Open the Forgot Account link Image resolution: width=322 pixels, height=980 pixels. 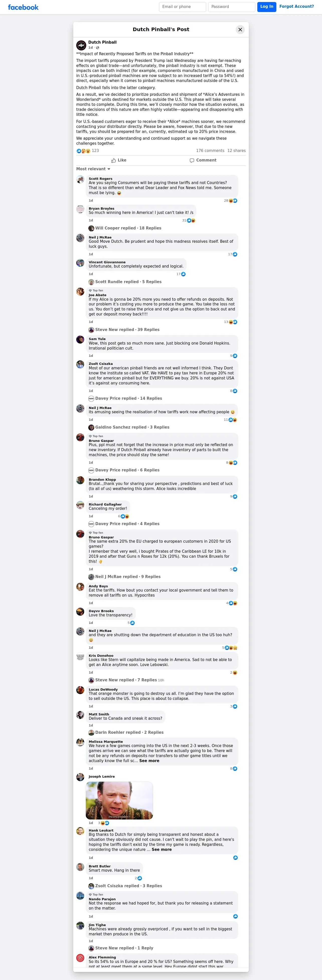[296, 7]
